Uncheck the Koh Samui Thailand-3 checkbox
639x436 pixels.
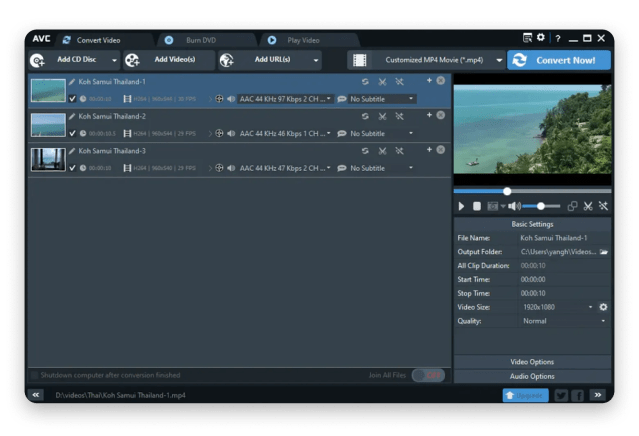point(73,168)
